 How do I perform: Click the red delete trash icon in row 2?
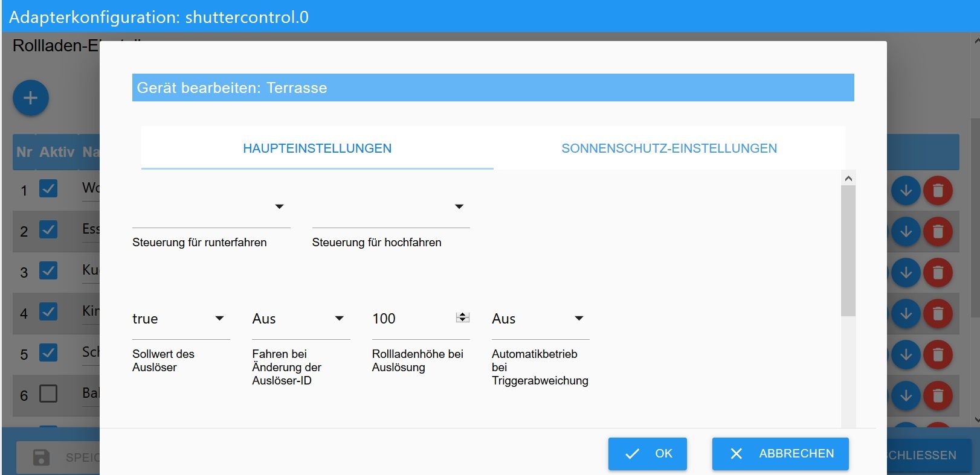click(938, 232)
